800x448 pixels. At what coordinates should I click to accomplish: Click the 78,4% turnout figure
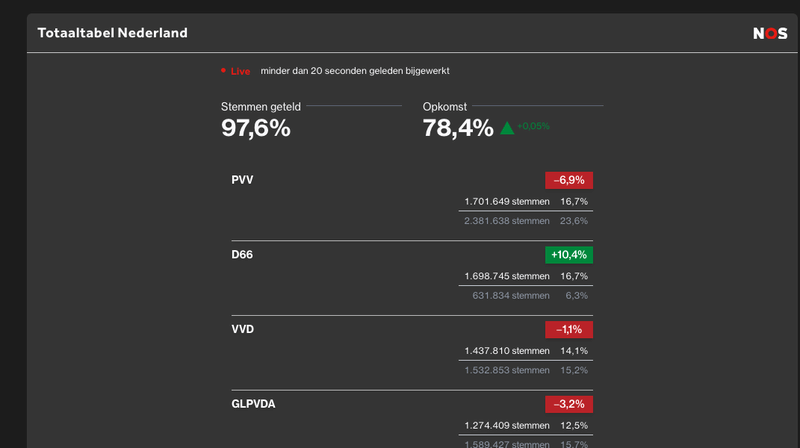(x=458, y=128)
